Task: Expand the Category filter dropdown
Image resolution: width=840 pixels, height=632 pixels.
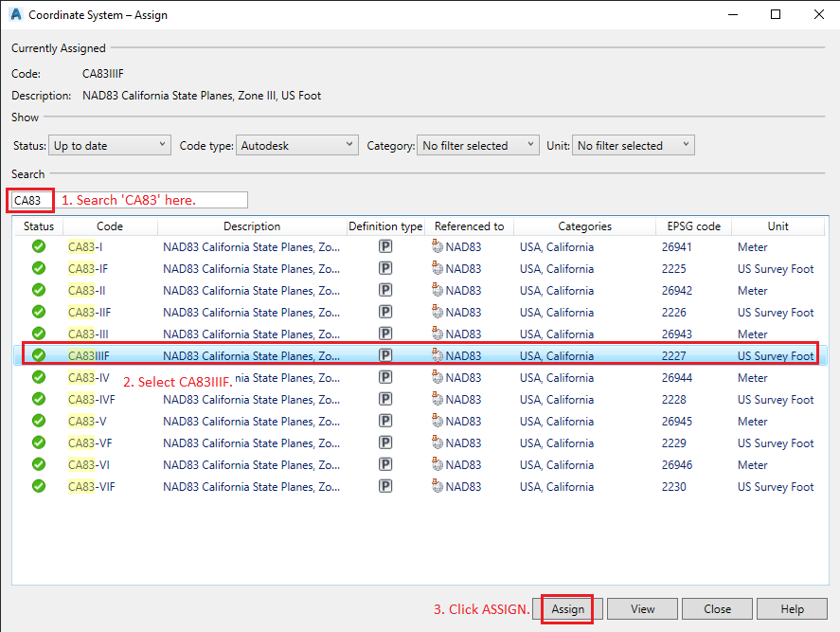Action: coord(478,145)
